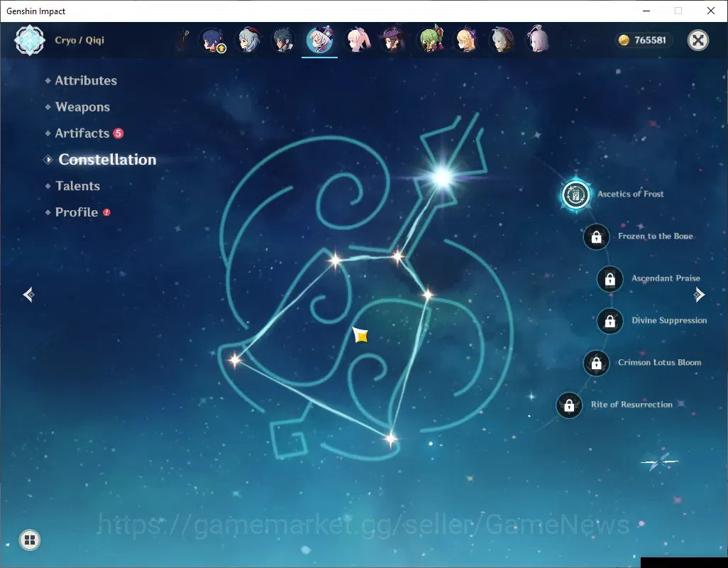Click the Frozen to the Bone lock icon

click(x=596, y=237)
